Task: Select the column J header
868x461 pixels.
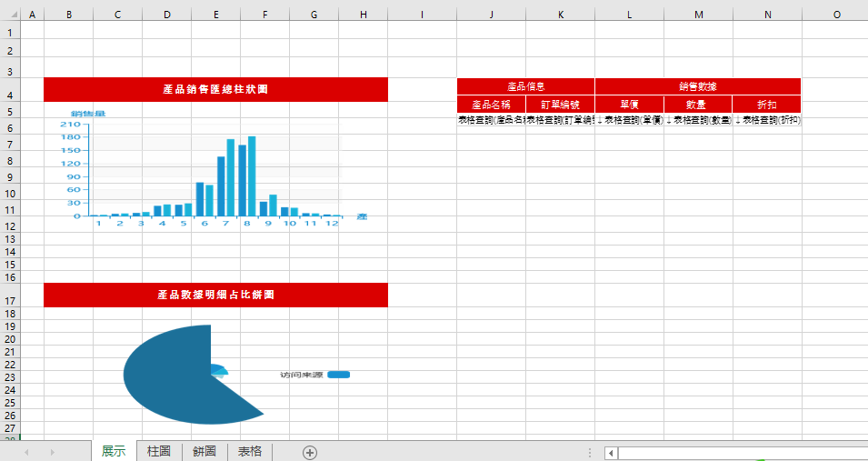Action: 491,15
